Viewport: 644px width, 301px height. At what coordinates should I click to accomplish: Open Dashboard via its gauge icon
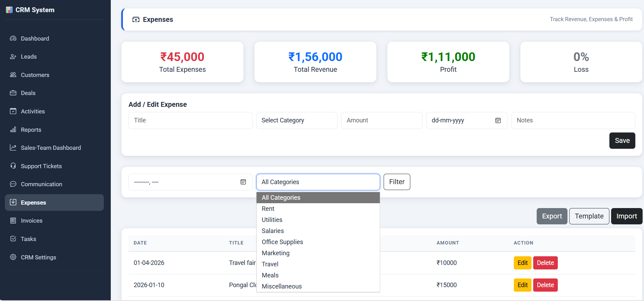pos(13,38)
